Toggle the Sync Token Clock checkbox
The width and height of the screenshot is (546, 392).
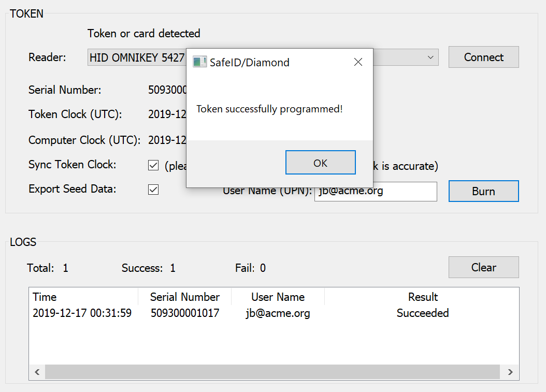click(153, 166)
